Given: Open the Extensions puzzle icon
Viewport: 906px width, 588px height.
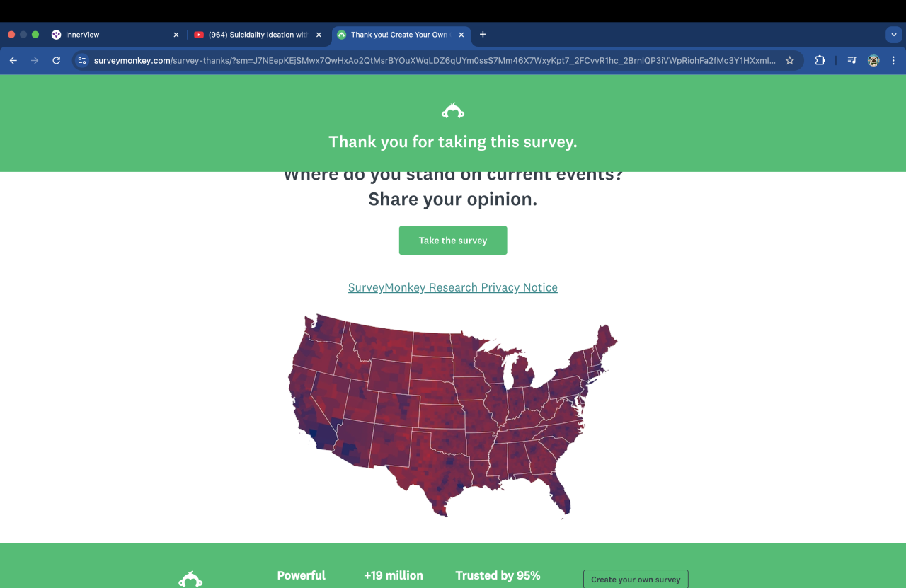Looking at the screenshot, I should pos(820,61).
